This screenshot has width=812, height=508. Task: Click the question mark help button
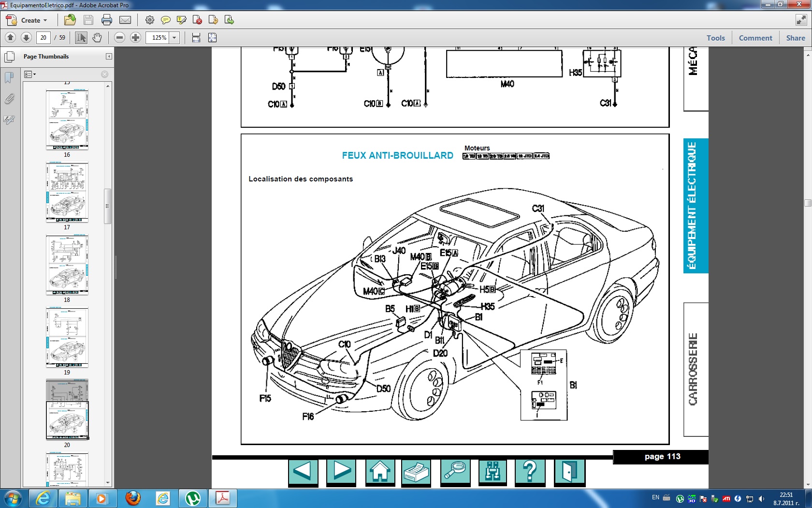[530, 471]
